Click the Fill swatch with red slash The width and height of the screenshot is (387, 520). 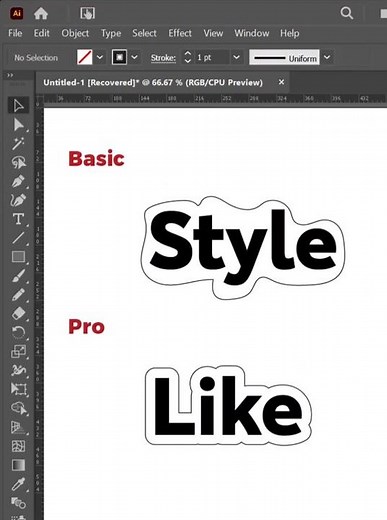85,57
